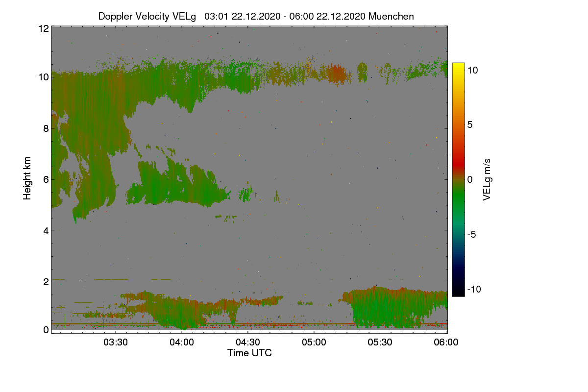588x392 pixels.
Task: Click the height tick label 12
Action: coord(44,29)
